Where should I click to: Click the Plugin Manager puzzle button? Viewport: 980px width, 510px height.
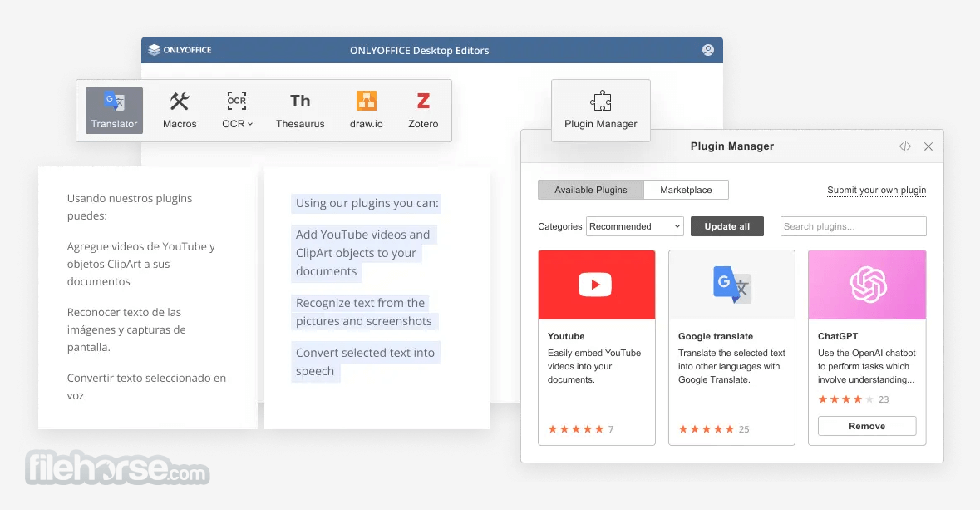601,111
